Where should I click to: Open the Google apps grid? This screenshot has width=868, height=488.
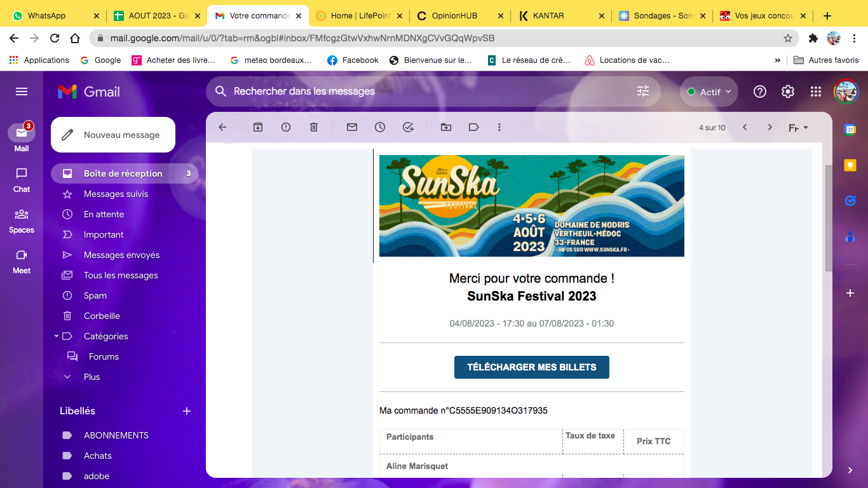tap(816, 91)
